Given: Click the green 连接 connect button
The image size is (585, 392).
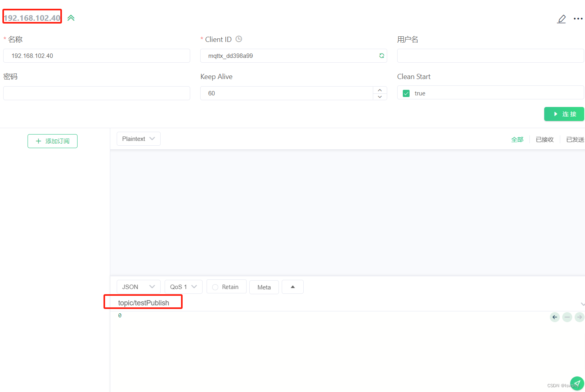Looking at the screenshot, I should (564, 114).
